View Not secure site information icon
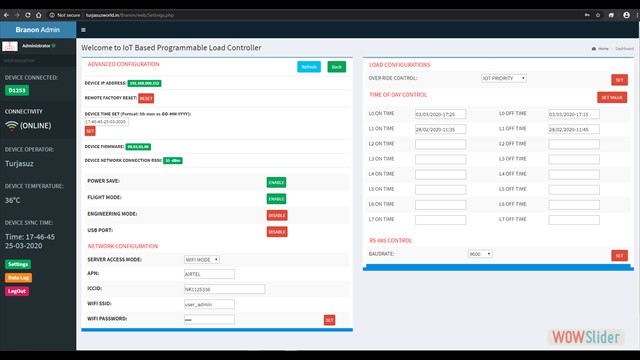Viewport: 640px width, 360px height. pyautogui.click(x=52, y=15)
